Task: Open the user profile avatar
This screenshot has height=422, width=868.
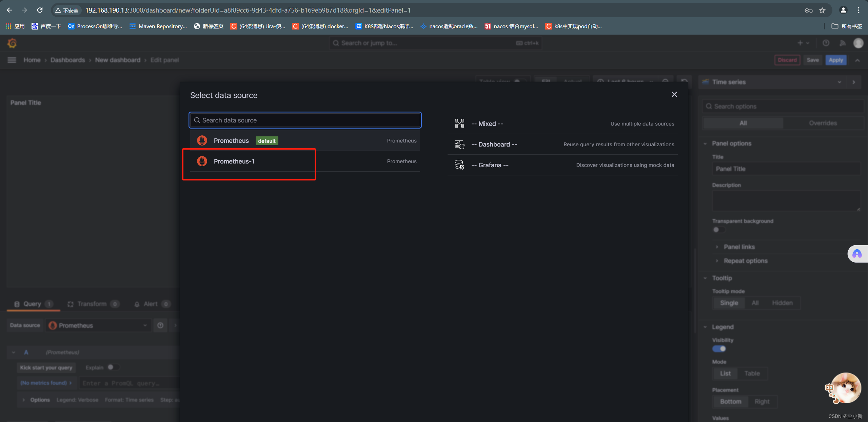Action: [859, 43]
